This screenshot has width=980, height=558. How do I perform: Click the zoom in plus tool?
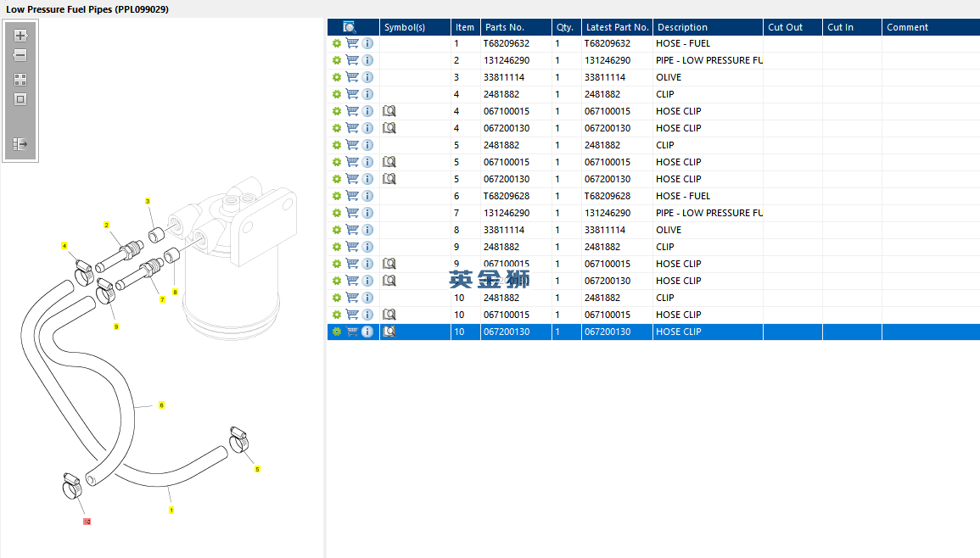20,36
